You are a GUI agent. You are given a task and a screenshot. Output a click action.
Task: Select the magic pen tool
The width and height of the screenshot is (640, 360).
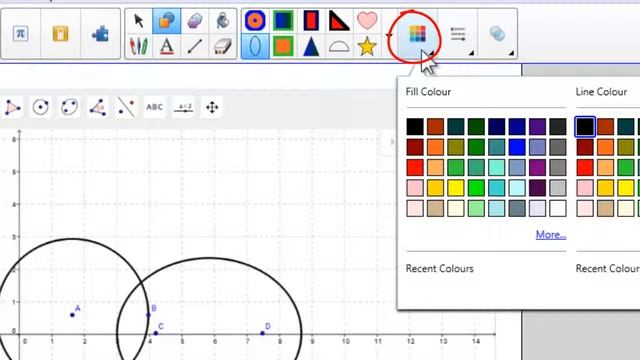pyautogui.click(x=195, y=20)
